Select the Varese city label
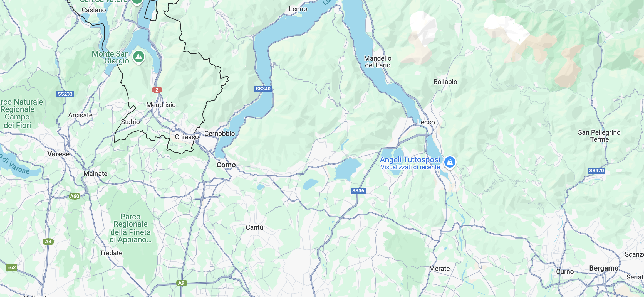The height and width of the screenshot is (297, 644). 58,154
